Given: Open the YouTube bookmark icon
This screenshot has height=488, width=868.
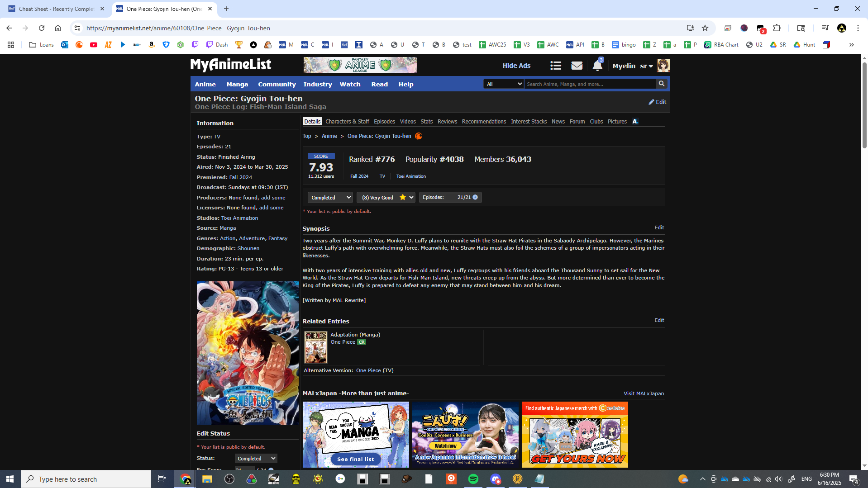Looking at the screenshot, I should (94, 45).
